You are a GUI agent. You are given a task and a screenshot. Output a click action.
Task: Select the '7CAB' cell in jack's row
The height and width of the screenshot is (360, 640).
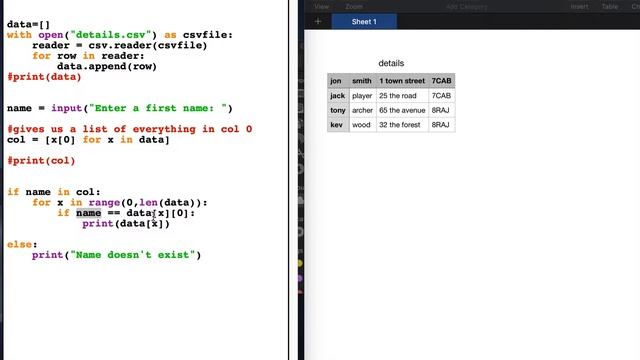[x=442, y=96]
